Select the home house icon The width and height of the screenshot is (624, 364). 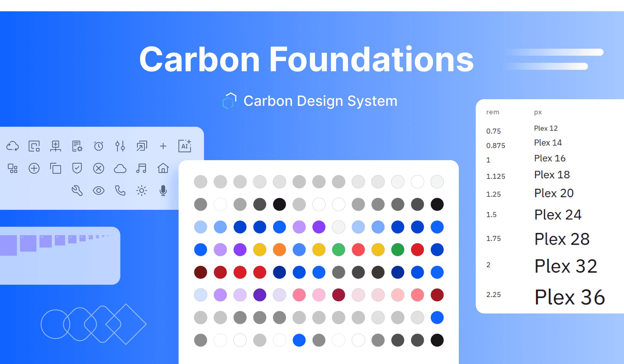tap(163, 168)
